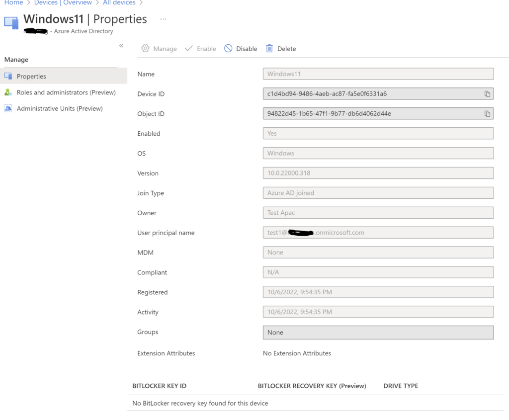
Task: Click the Manage gear icon
Action: coord(145,49)
